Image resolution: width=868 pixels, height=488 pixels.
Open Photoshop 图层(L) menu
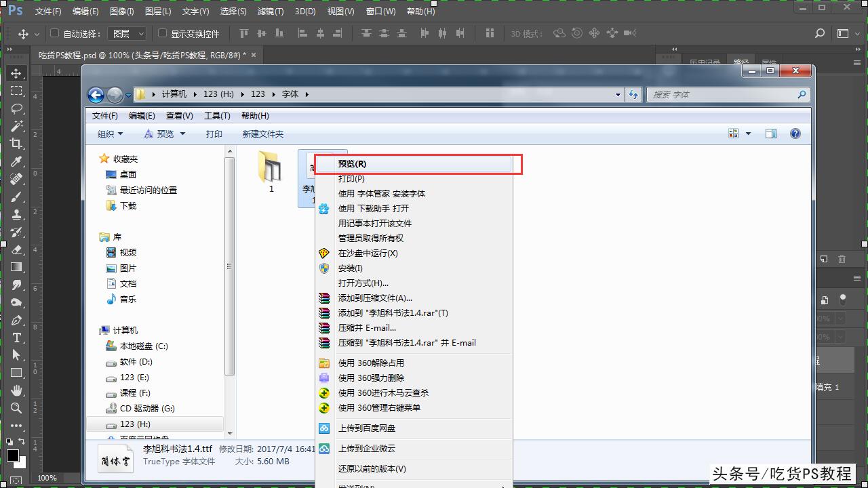158,12
